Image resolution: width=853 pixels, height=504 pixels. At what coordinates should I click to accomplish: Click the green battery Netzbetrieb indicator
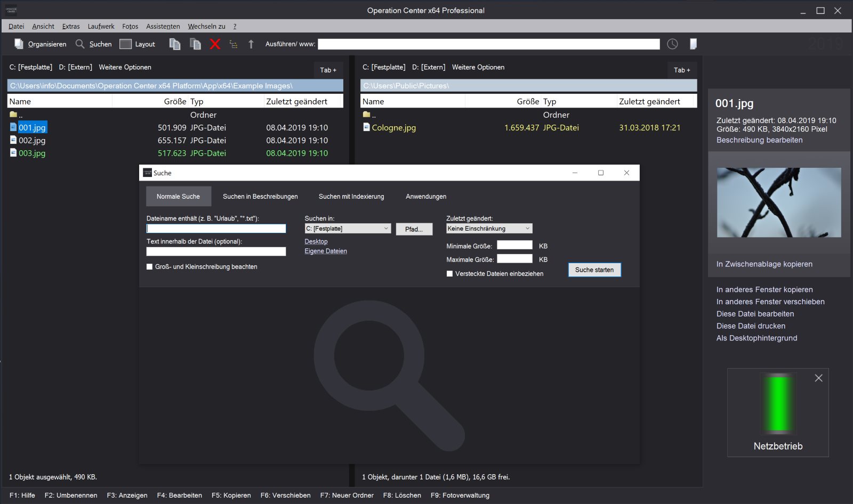coord(778,404)
